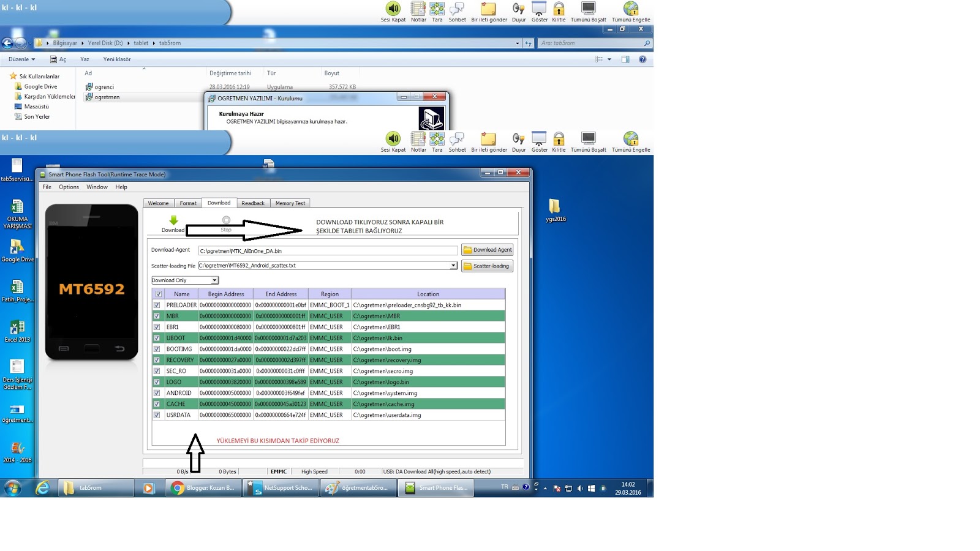Switch to Chrome Blogger taskbar window
The height and width of the screenshot is (551, 980).
click(204, 488)
